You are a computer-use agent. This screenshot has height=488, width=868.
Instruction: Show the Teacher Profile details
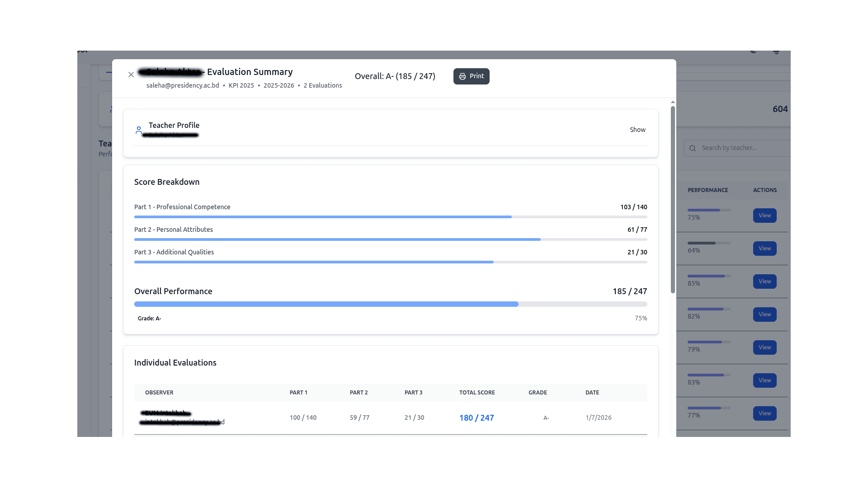coord(637,130)
